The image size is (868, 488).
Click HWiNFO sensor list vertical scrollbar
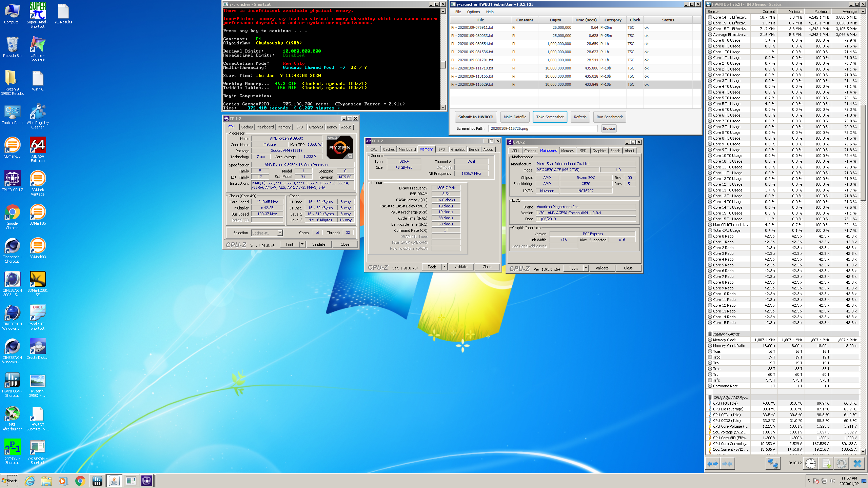point(863,231)
